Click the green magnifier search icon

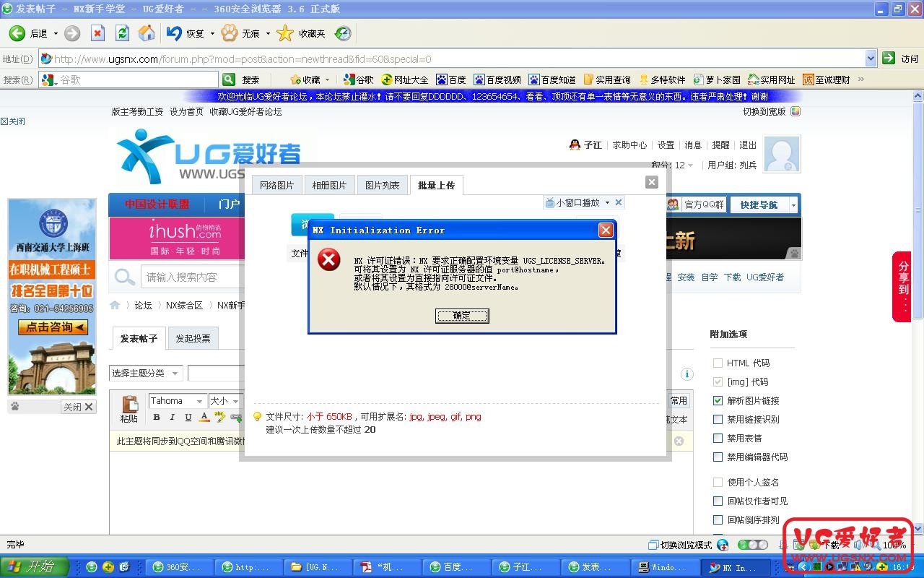229,79
